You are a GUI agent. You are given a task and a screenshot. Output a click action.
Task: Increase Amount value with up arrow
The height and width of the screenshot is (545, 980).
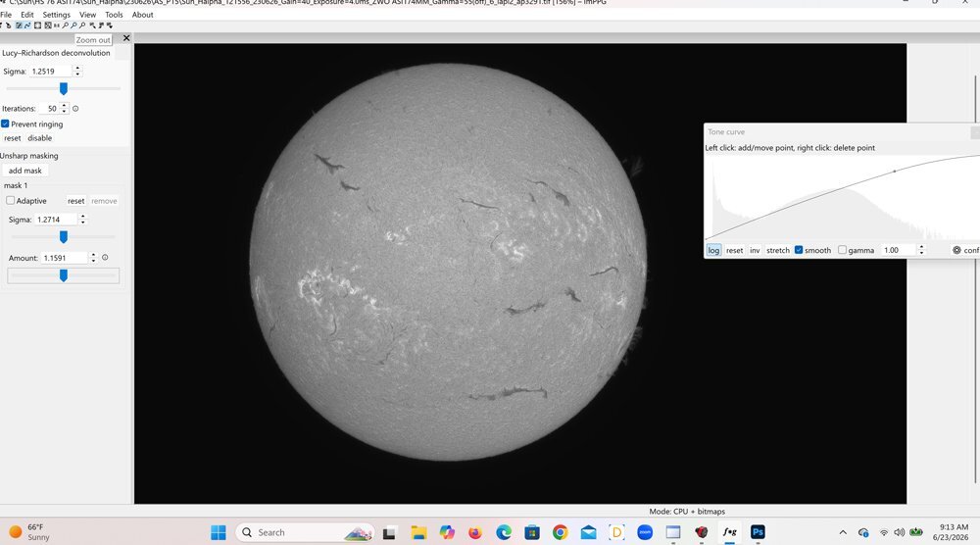coord(93,255)
